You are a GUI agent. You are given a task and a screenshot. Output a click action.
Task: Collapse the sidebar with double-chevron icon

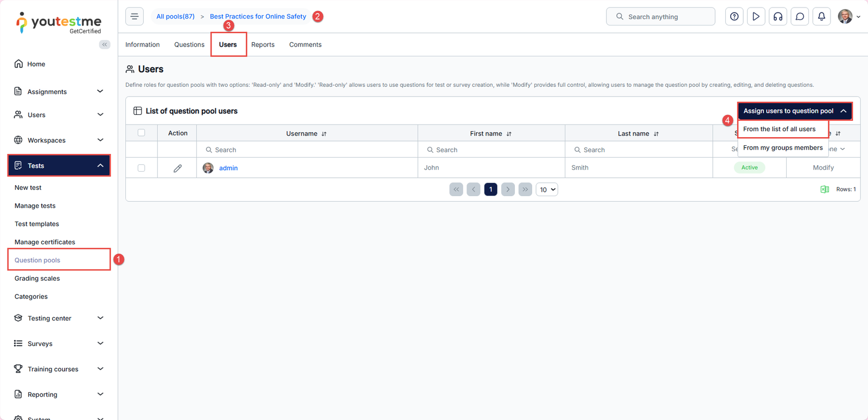click(x=105, y=44)
